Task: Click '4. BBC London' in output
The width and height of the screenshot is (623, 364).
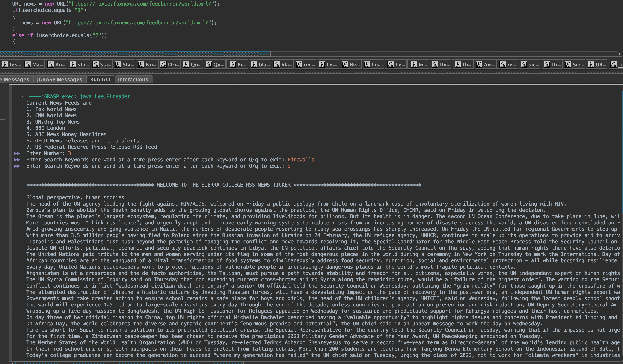Action: (45, 128)
